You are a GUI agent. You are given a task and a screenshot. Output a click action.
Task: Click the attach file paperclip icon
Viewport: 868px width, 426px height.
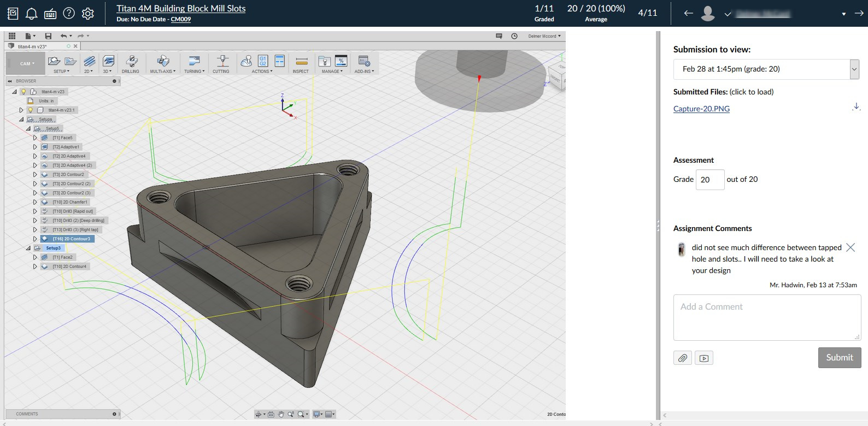click(x=683, y=358)
